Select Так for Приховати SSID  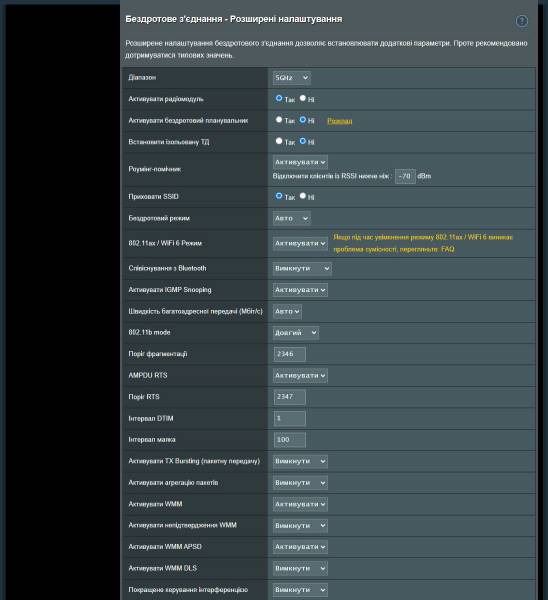coord(279,196)
